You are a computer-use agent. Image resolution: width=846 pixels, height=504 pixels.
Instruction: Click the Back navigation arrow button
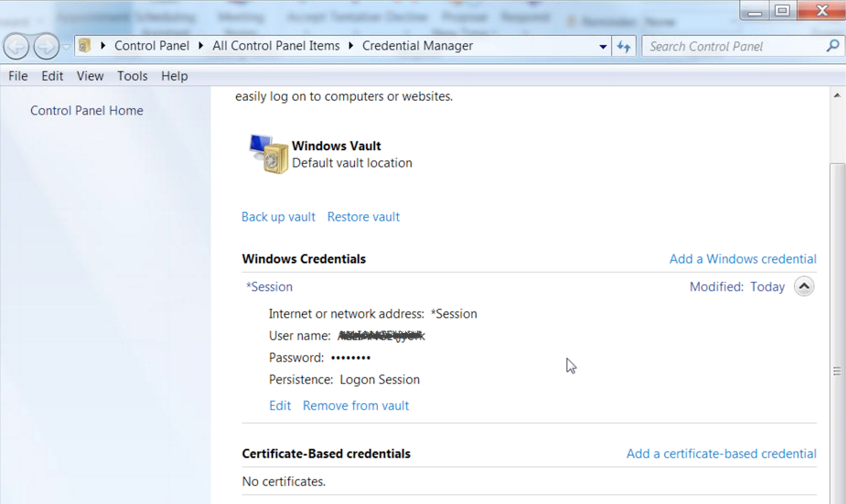(16, 46)
